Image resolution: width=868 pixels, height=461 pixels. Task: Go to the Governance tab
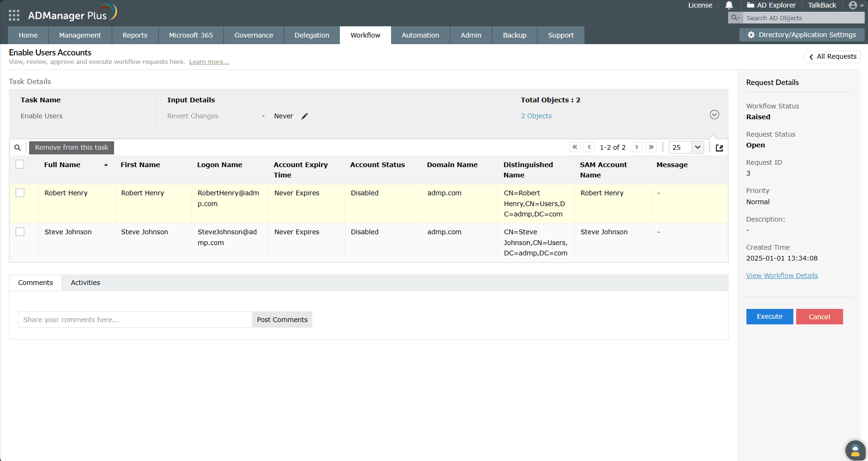point(254,35)
